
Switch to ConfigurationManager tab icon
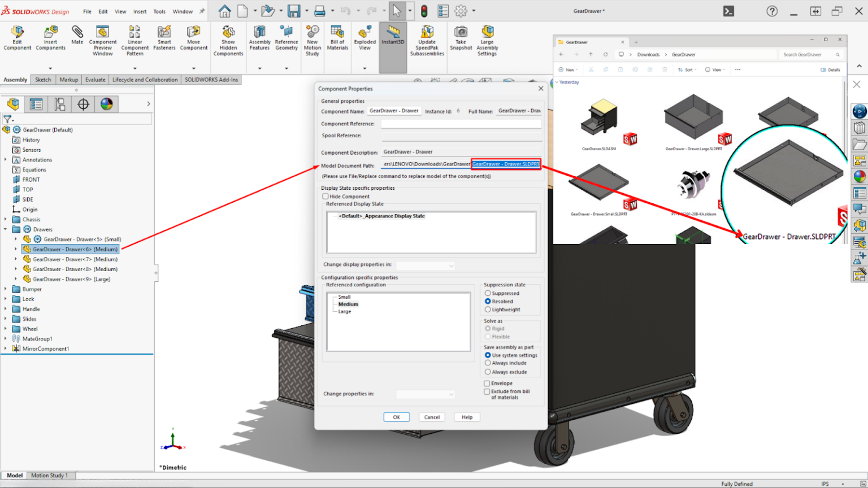60,104
